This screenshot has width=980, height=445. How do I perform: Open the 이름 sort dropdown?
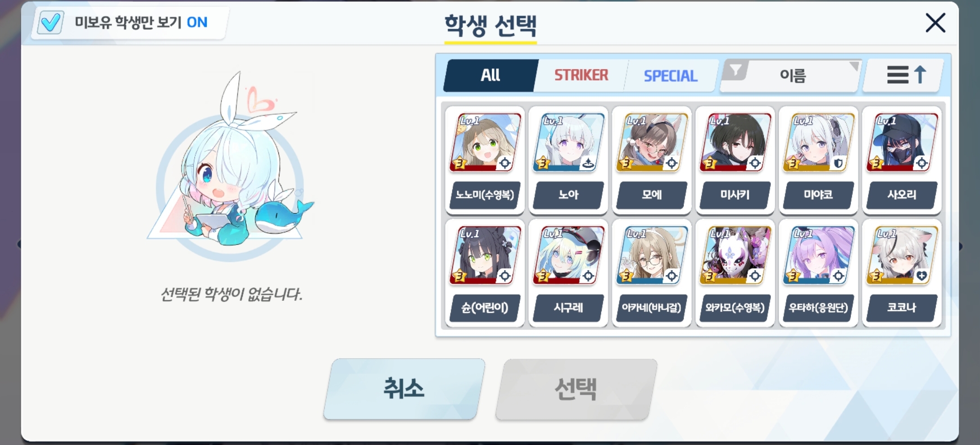pos(791,76)
